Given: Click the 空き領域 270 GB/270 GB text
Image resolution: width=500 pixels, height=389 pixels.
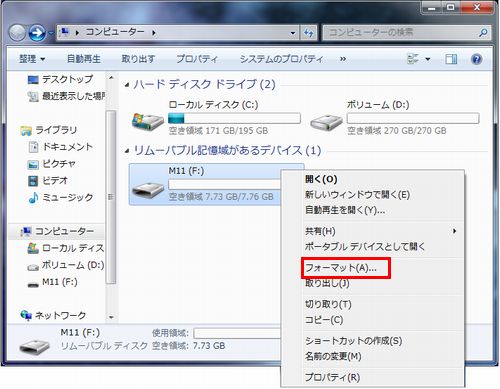Looking at the screenshot, I should click(x=397, y=131).
